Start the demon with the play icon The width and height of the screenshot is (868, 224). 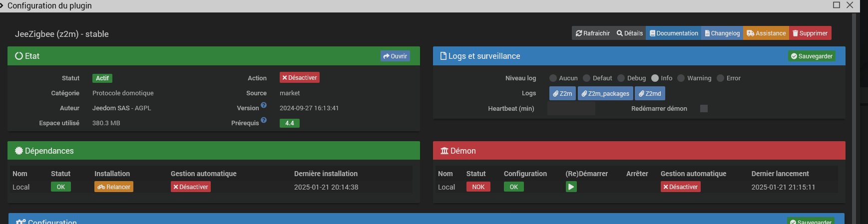(x=571, y=187)
